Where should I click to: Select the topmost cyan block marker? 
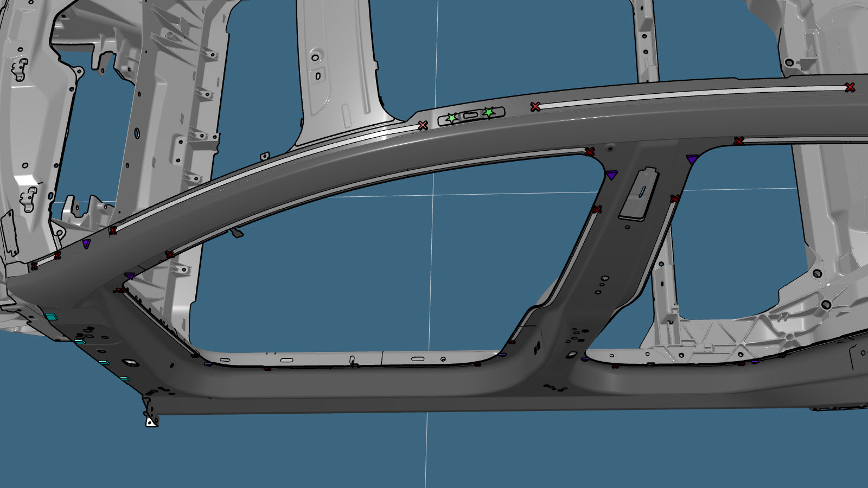pos(50,317)
